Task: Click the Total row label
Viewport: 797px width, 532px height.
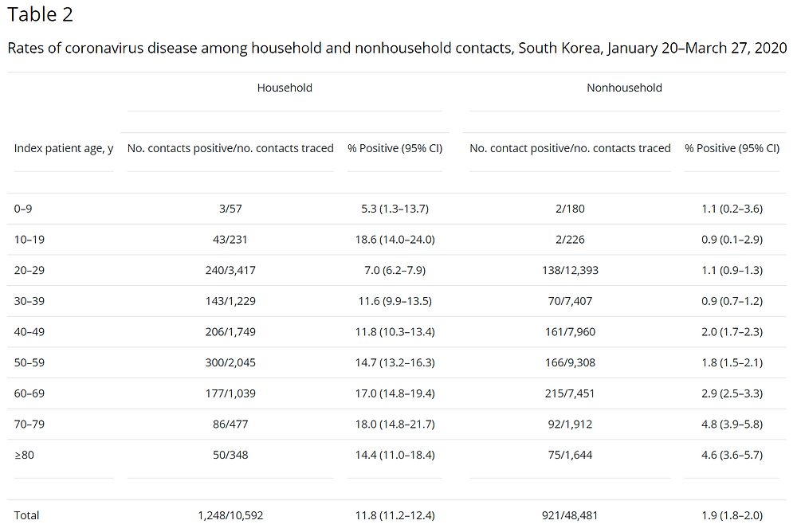Action: click(26, 516)
